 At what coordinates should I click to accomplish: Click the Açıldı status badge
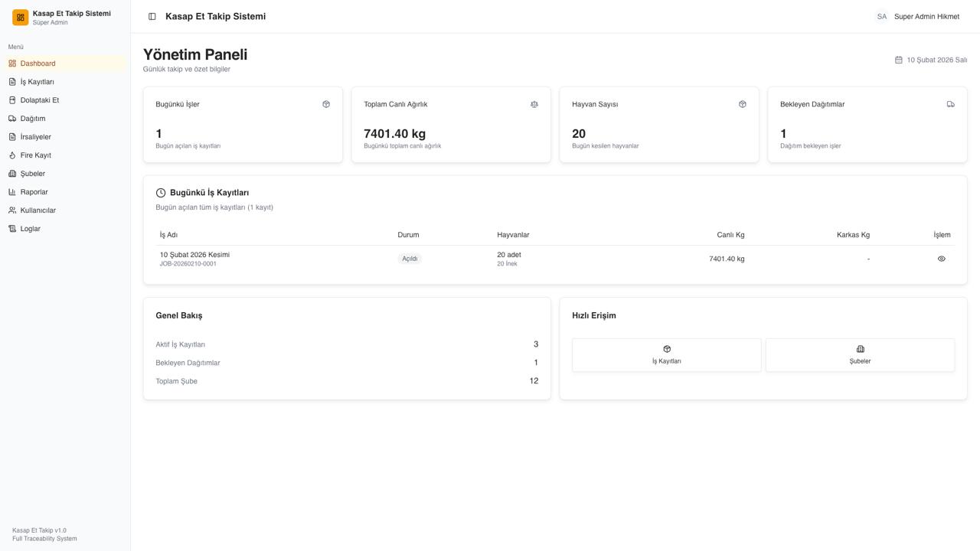click(410, 259)
